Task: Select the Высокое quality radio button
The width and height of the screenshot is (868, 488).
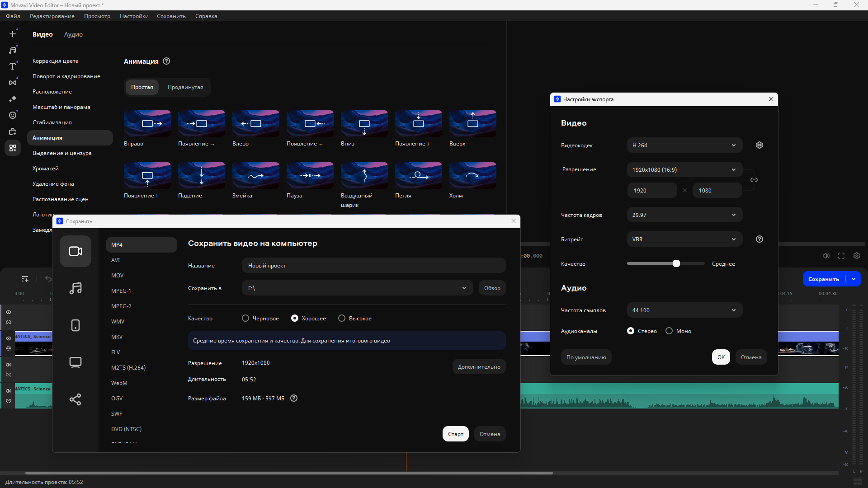Action: (342, 319)
